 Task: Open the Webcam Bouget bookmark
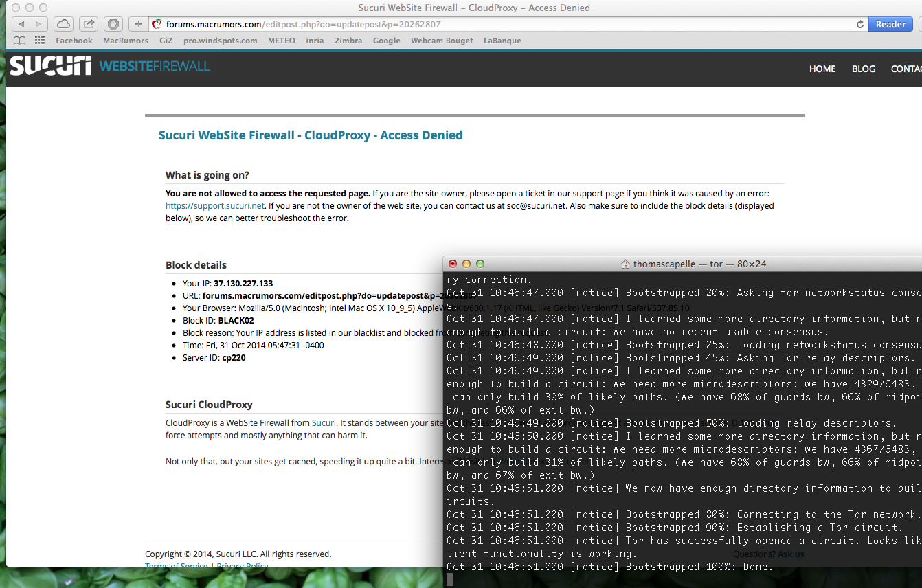click(442, 41)
